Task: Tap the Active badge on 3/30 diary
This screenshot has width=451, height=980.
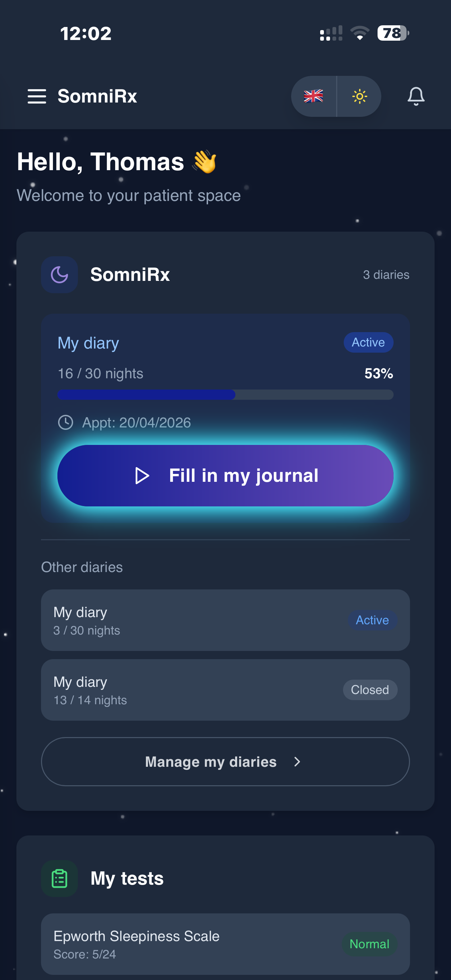Action: (x=372, y=620)
